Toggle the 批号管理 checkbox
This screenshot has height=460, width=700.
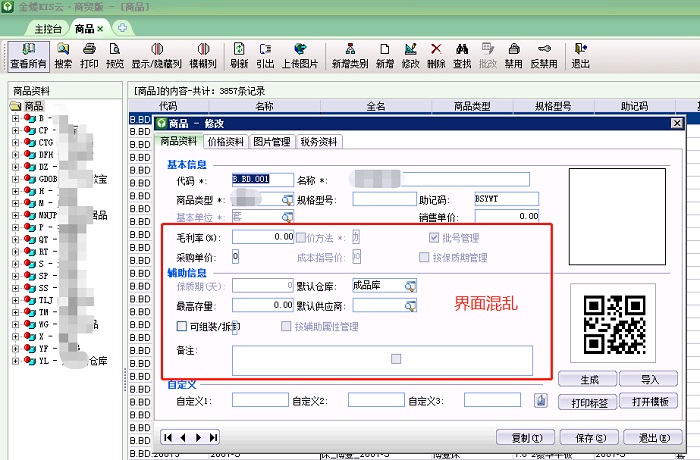point(435,238)
